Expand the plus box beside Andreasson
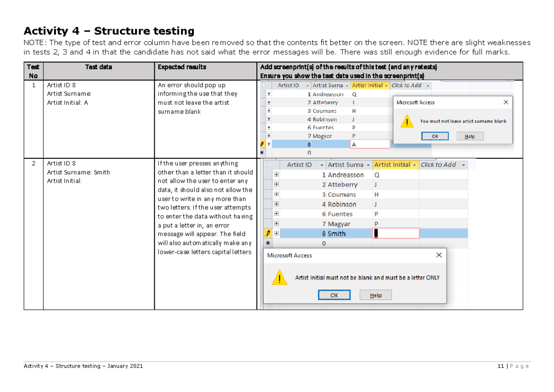 tap(276, 175)
